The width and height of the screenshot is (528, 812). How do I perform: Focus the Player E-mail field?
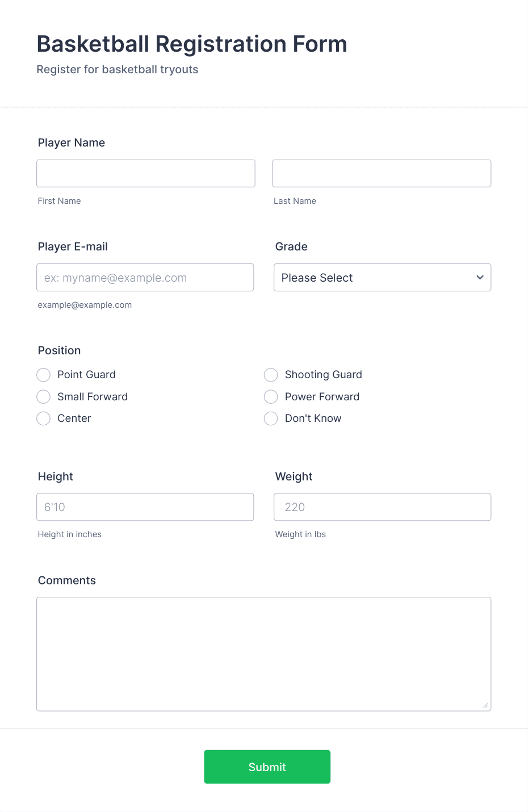pyautogui.click(x=145, y=278)
